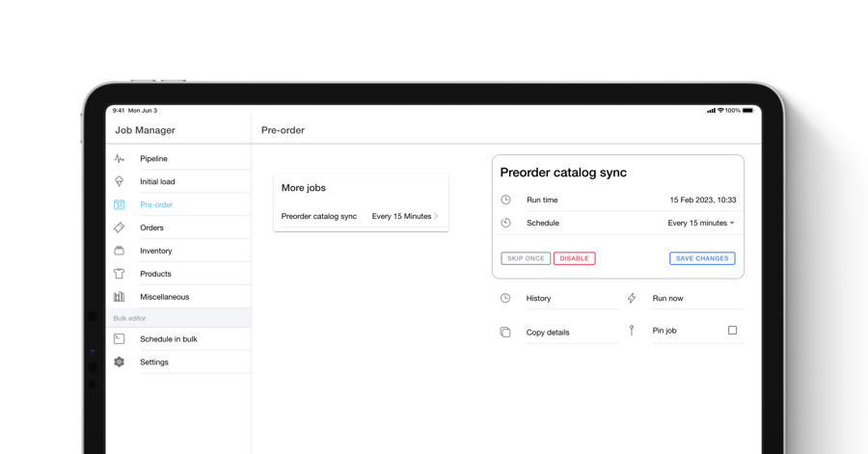The height and width of the screenshot is (454, 868).
Task: Click the Settings gear icon
Action: click(120, 362)
